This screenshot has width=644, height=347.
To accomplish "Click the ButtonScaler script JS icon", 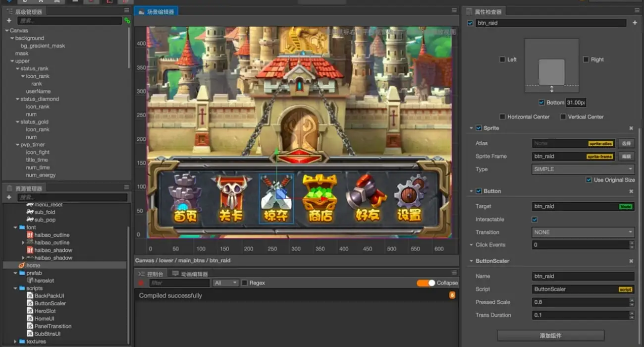I will tap(30, 303).
